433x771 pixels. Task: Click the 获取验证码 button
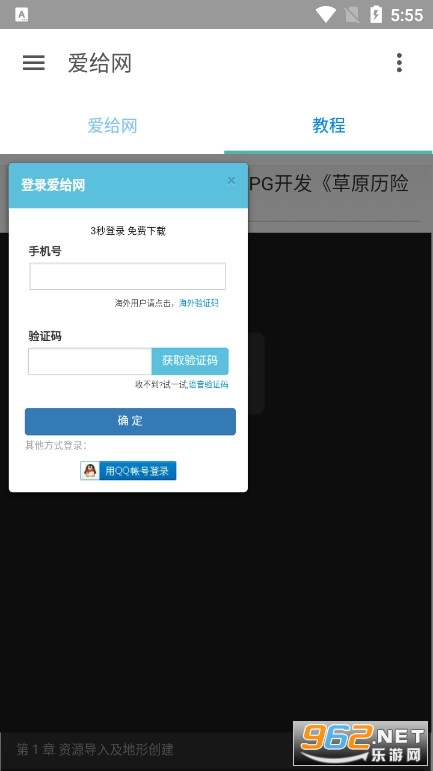coord(190,361)
